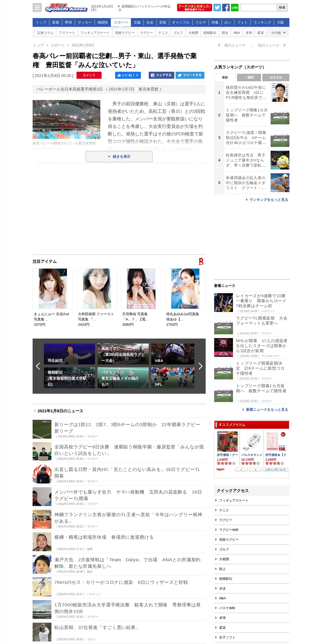Image resolution: width=322 pixels, height=644 pixels.
Task: Click the Rakuten widget previous arrow
Action: (x=241, y=470)
